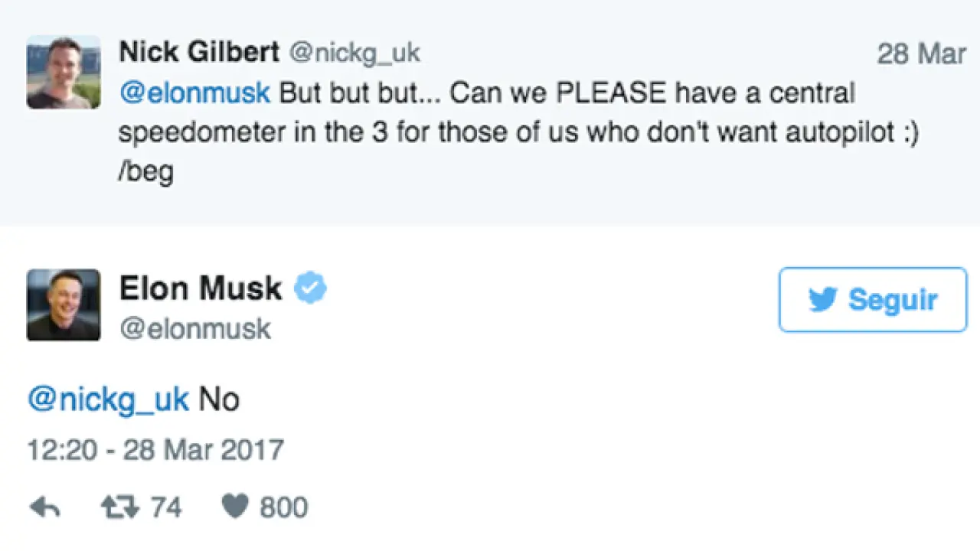Open the @nickg_uk handle beside Nick Gilbert's name
Image resolution: width=980 pixels, height=551 pixels.
[354, 53]
